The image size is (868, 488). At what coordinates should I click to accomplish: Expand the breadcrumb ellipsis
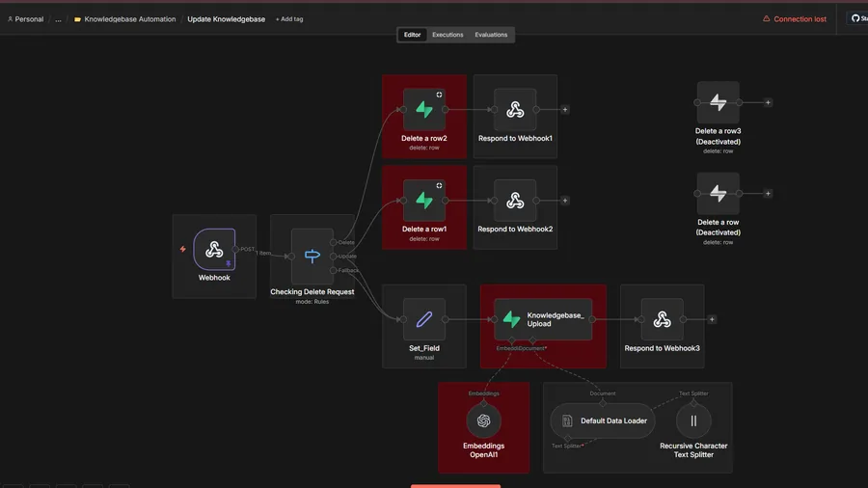58,19
